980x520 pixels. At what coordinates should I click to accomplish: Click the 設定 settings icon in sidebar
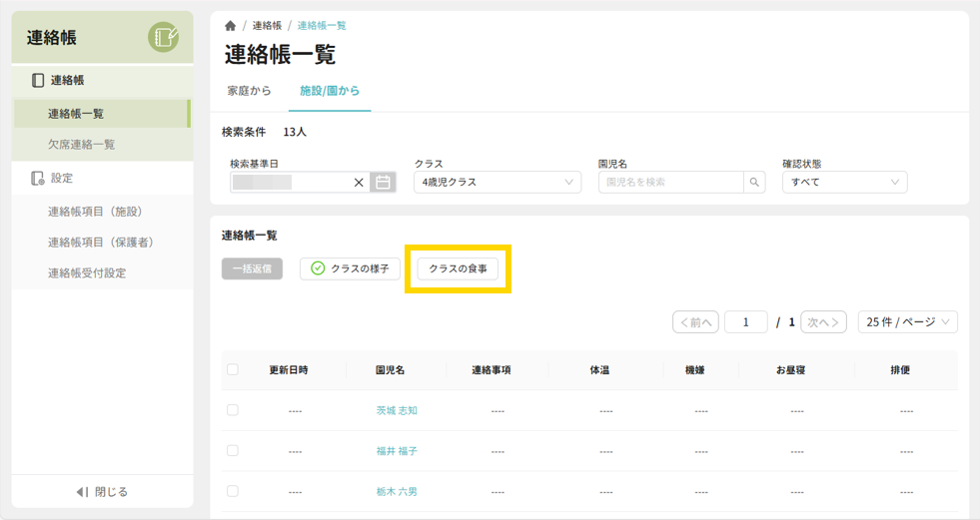(38, 179)
